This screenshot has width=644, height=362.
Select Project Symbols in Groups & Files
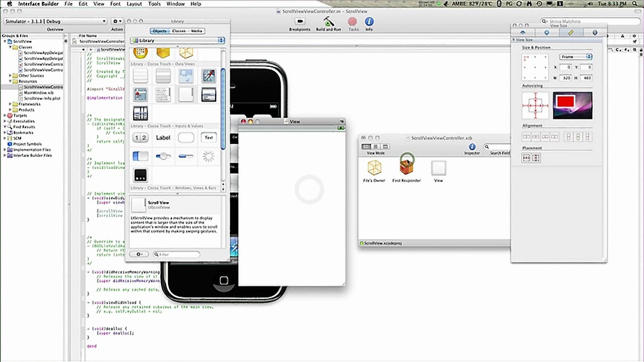click(x=27, y=144)
